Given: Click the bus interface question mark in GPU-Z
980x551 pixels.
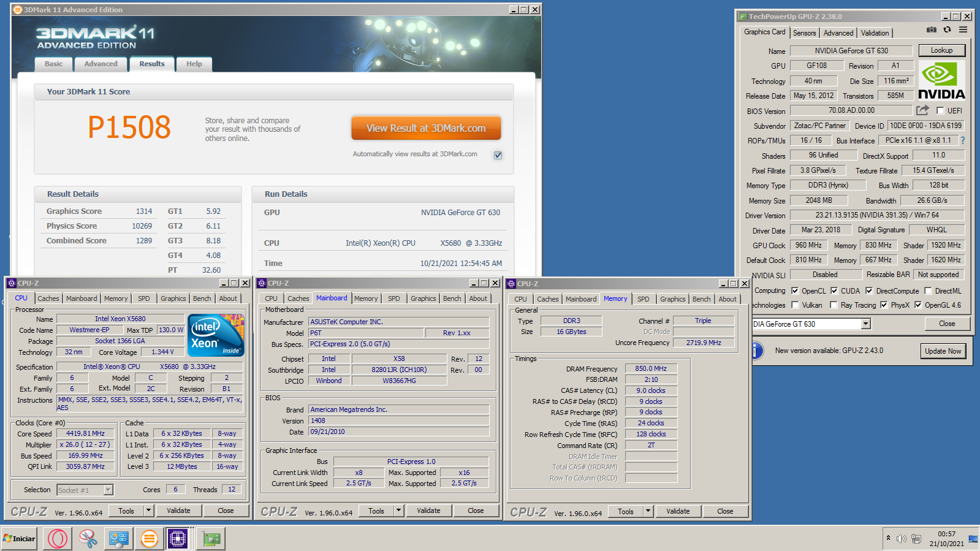Looking at the screenshot, I should pos(963,140).
